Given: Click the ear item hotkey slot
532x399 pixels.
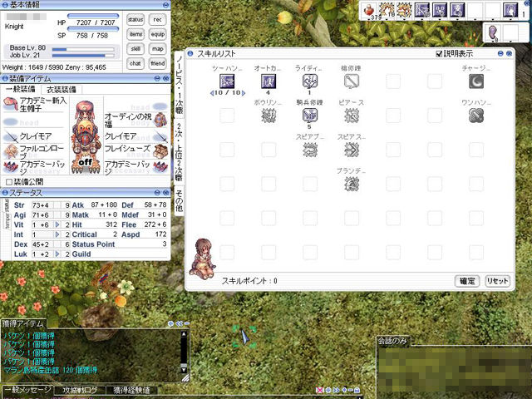Looking at the screenshot, I should (493, 32).
